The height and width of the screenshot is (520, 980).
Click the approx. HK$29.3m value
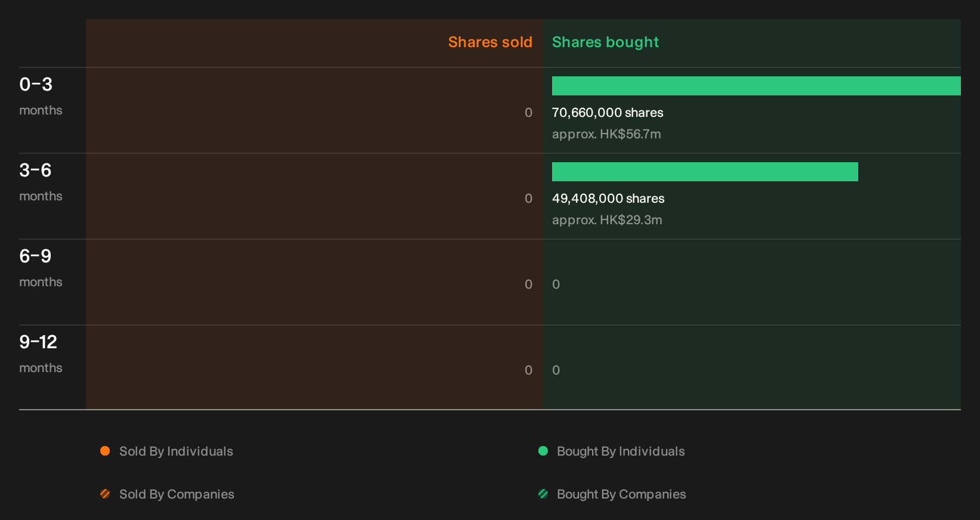[607, 220]
